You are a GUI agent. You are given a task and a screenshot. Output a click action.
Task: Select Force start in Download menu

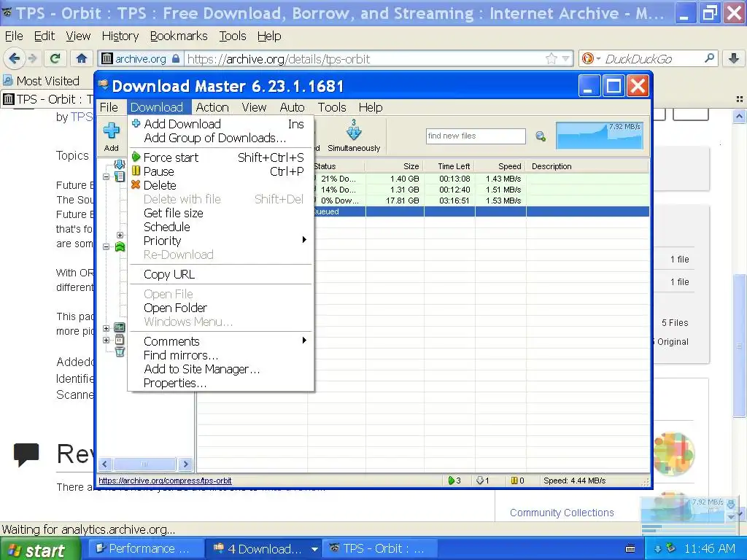point(220,157)
